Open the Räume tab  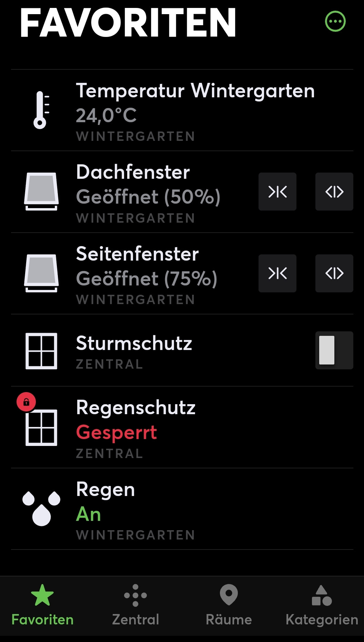(229, 605)
